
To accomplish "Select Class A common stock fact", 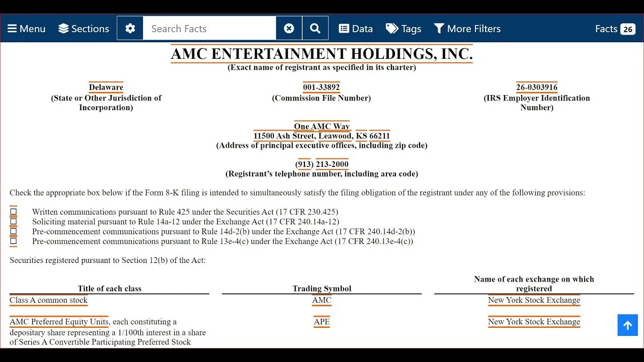I will click(x=48, y=300).
